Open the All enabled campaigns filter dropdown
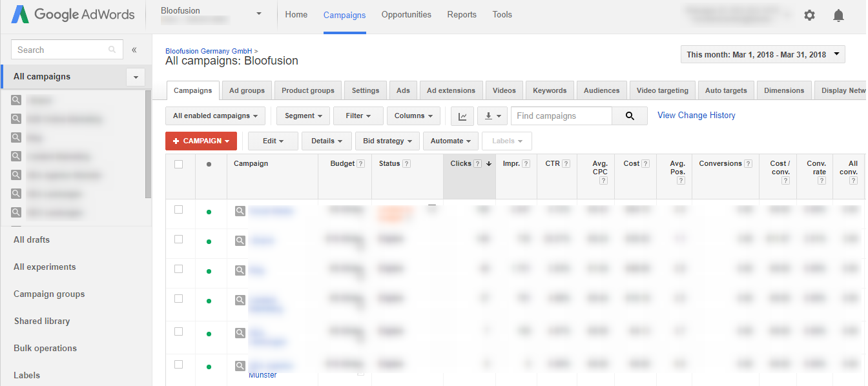The image size is (868, 386). click(x=214, y=116)
